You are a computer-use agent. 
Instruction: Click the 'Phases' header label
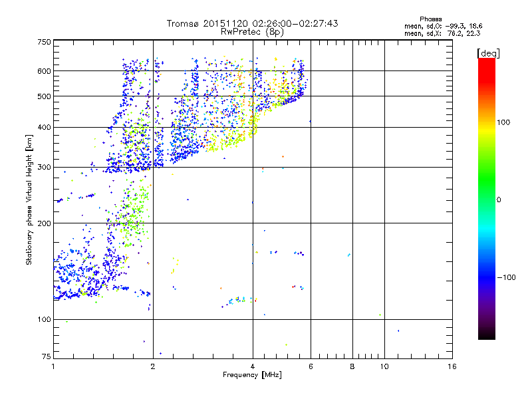pyautogui.click(x=430, y=19)
